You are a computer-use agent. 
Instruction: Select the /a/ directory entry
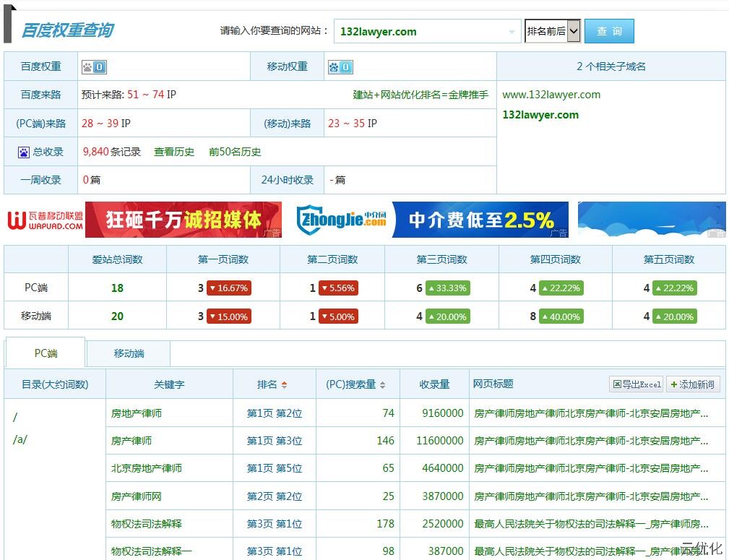click(x=20, y=439)
